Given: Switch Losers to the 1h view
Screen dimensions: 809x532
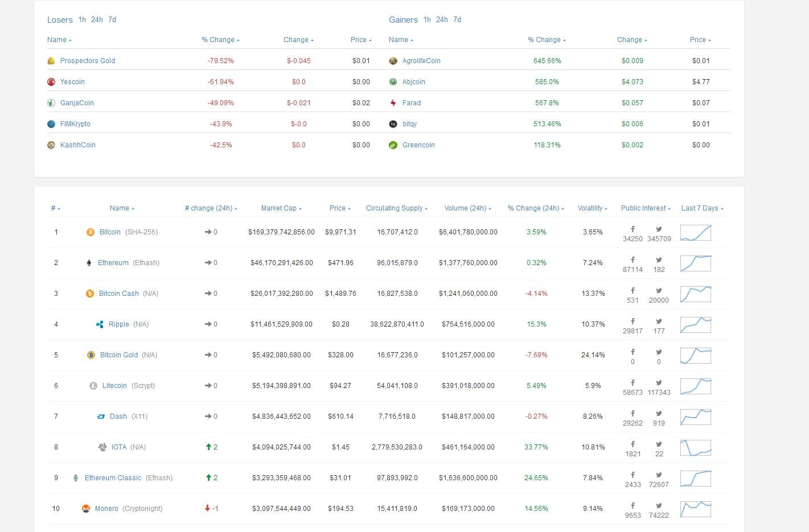Looking at the screenshot, I should point(83,19).
